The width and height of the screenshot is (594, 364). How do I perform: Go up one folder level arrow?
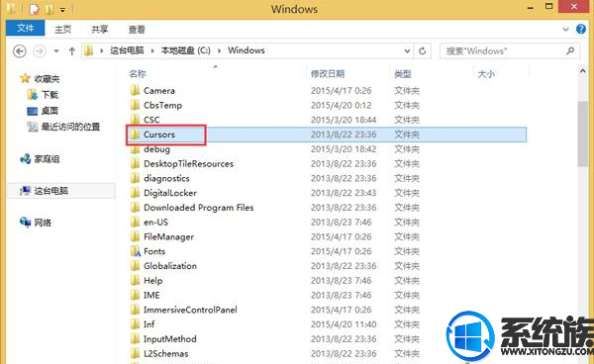click(x=72, y=50)
